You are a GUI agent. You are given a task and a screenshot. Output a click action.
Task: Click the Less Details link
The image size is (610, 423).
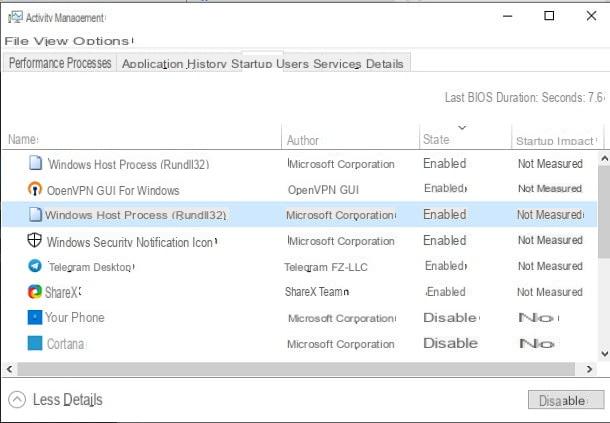point(68,400)
